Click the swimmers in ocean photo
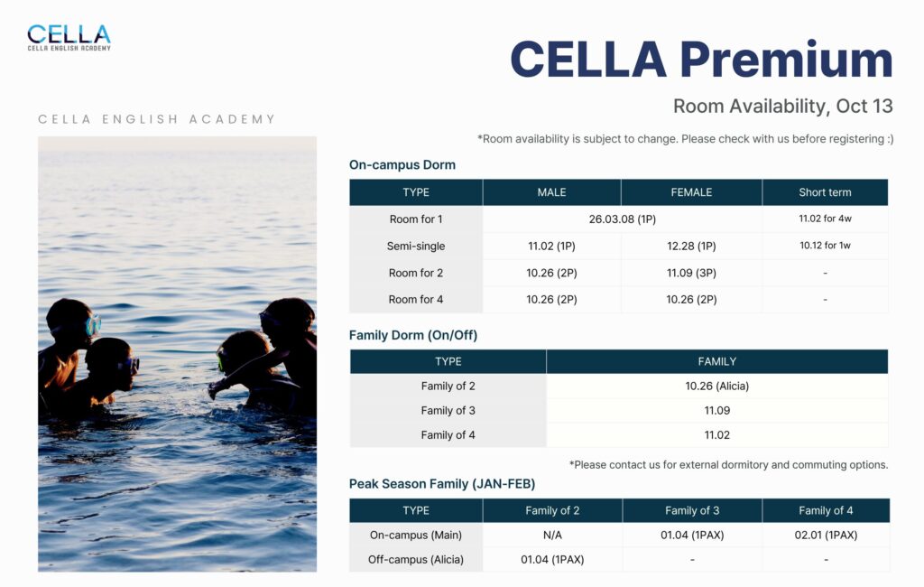Screen dimensions: 924x587 pyautogui.click(x=177, y=353)
